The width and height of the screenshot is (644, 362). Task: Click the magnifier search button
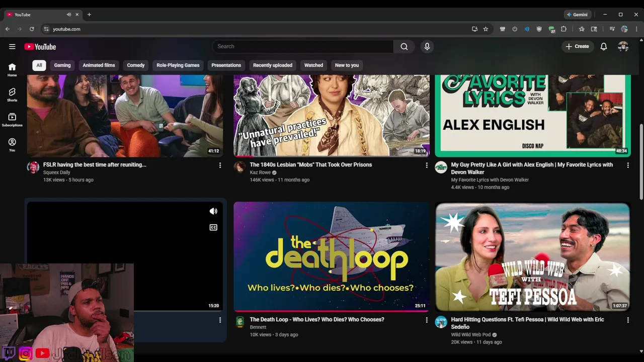[x=404, y=46]
